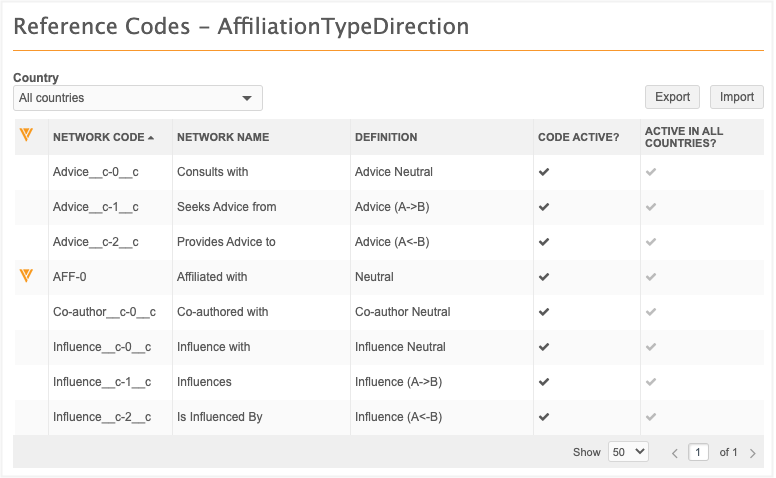Click the Code Active? column header
Image resolution: width=776 pixels, height=478 pixels.
[x=578, y=137]
